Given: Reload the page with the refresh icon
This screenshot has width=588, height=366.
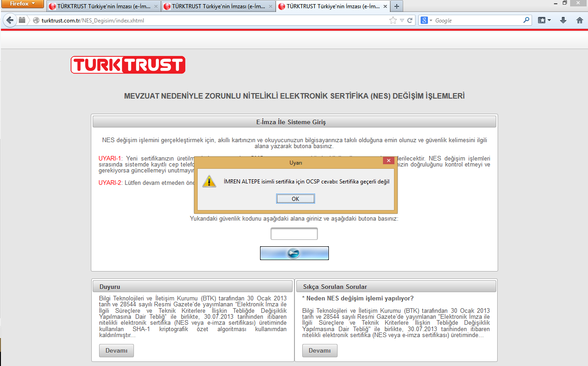Looking at the screenshot, I should pyautogui.click(x=410, y=21).
